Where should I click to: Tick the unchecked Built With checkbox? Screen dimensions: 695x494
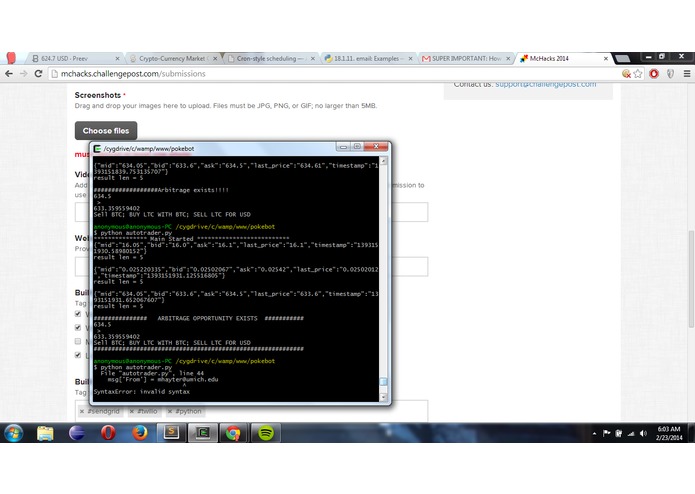[78, 341]
